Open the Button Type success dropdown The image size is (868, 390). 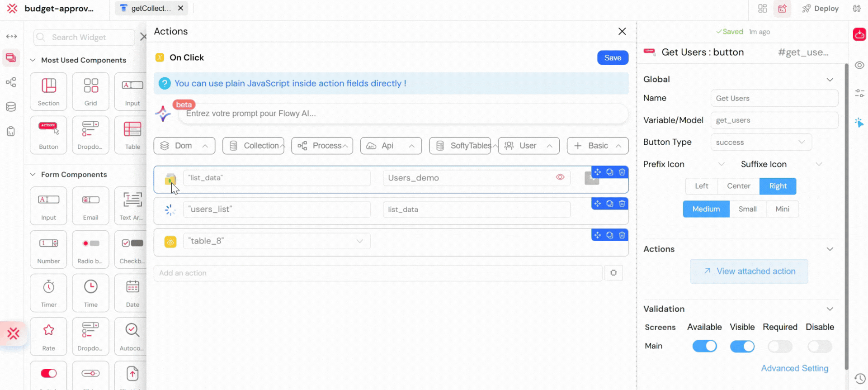pyautogui.click(x=761, y=142)
